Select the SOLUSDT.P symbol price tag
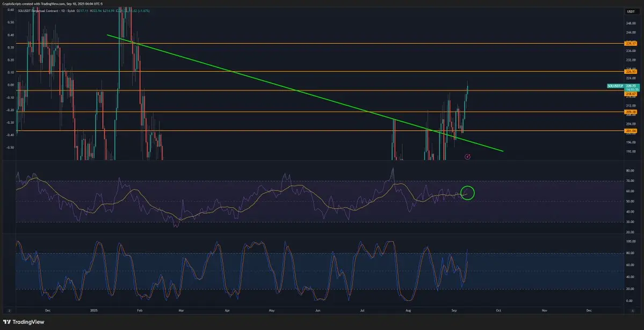Screen dimensions: 644x330 (615, 86)
